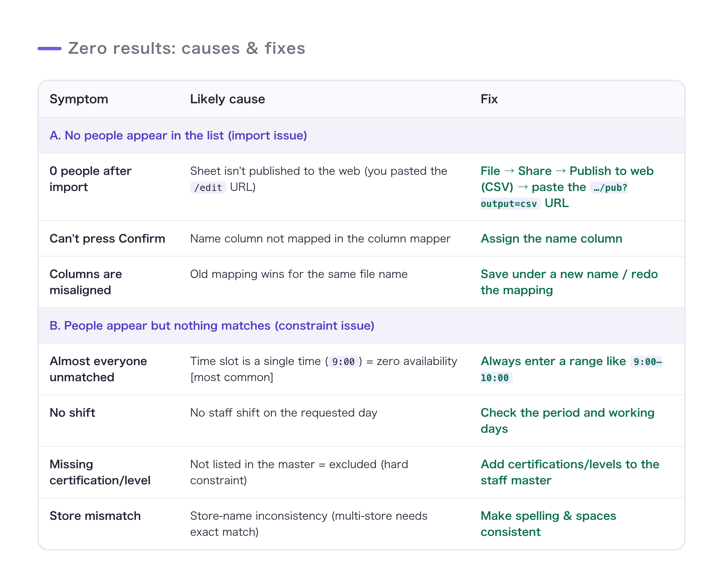Image resolution: width=723 pixels, height=588 pixels.
Task: Click the heading 'Zero results: causes & fixes'
Action: coord(186,48)
